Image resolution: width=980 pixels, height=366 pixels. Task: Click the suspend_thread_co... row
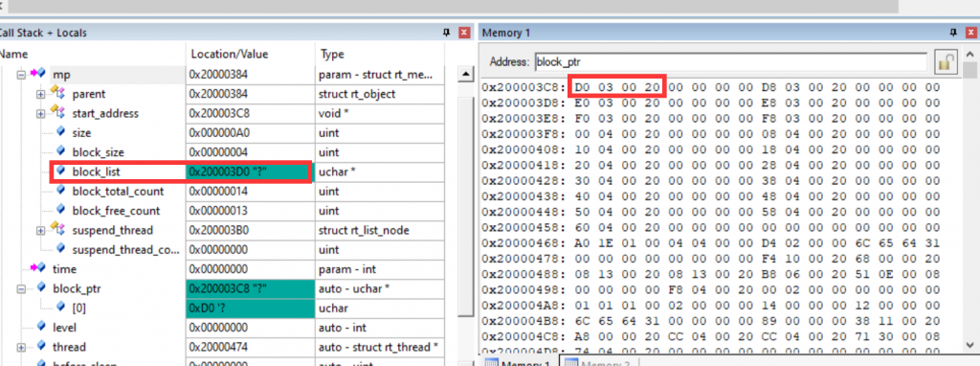(x=222, y=250)
